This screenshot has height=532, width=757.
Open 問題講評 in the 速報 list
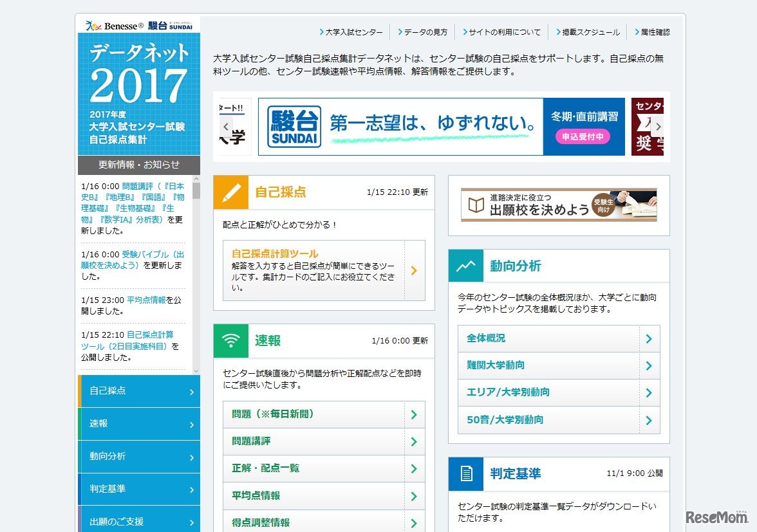(324, 441)
